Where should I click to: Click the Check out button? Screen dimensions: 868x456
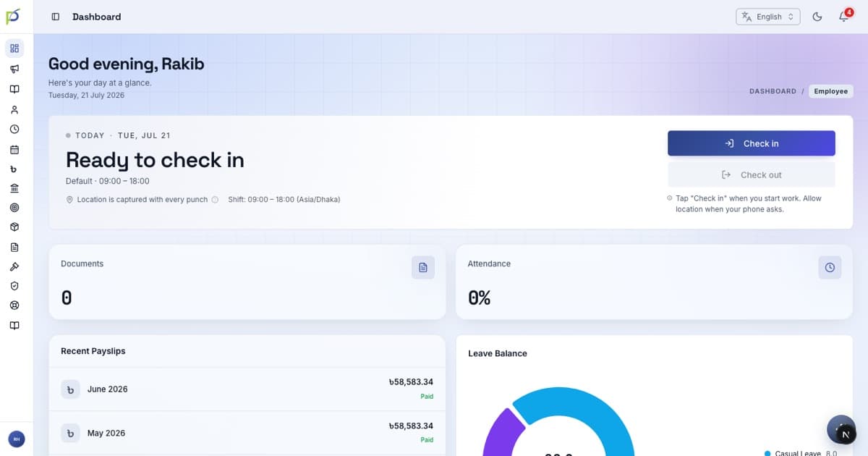752,174
